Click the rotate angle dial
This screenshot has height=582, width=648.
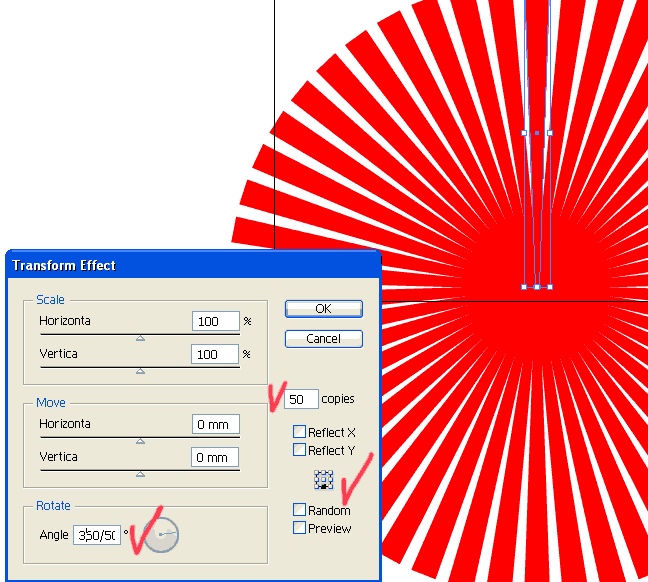tap(162, 535)
